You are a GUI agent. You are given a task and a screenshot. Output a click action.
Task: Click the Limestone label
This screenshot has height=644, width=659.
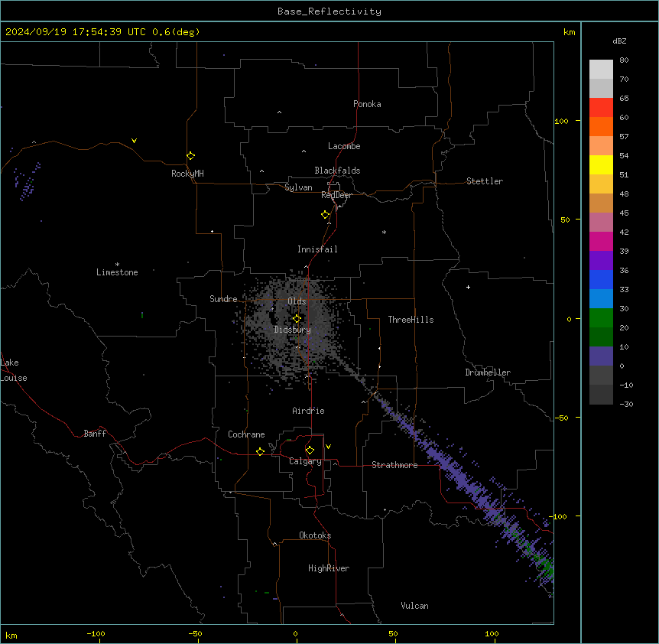coord(117,272)
